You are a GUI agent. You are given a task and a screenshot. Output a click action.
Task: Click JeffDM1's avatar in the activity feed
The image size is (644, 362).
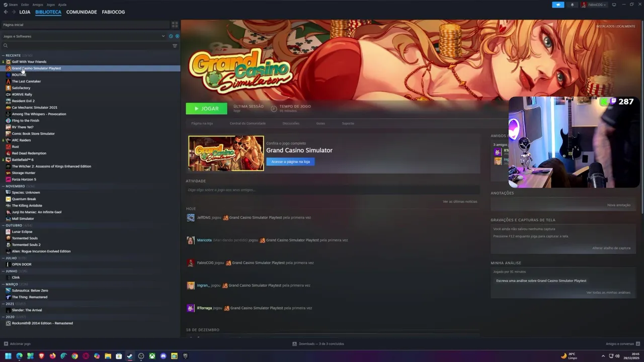(191, 218)
